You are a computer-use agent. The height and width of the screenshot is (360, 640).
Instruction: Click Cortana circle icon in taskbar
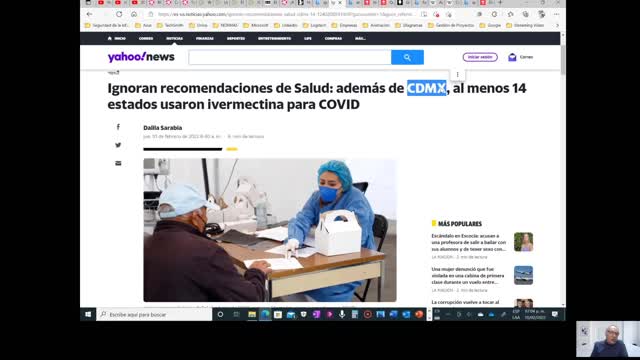click(x=220, y=314)
